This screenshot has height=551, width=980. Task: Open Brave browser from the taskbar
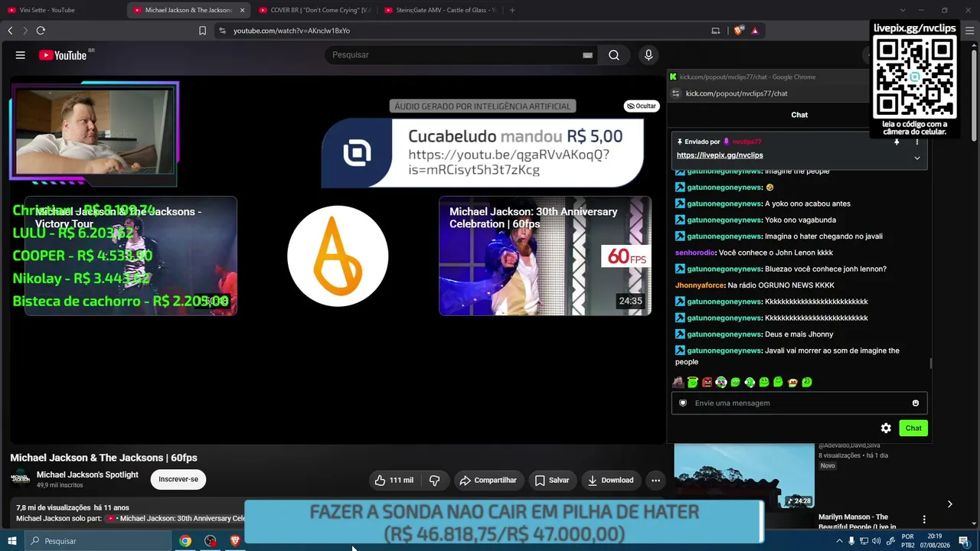click(x=235, y=541)
